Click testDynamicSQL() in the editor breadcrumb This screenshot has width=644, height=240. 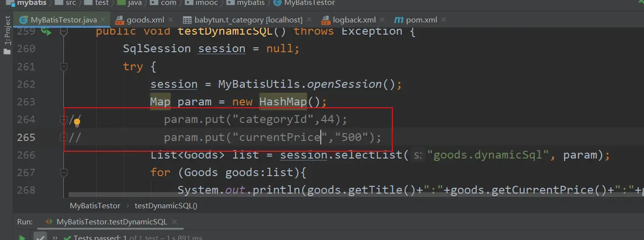pyautogui.click(x=166, y=206)
